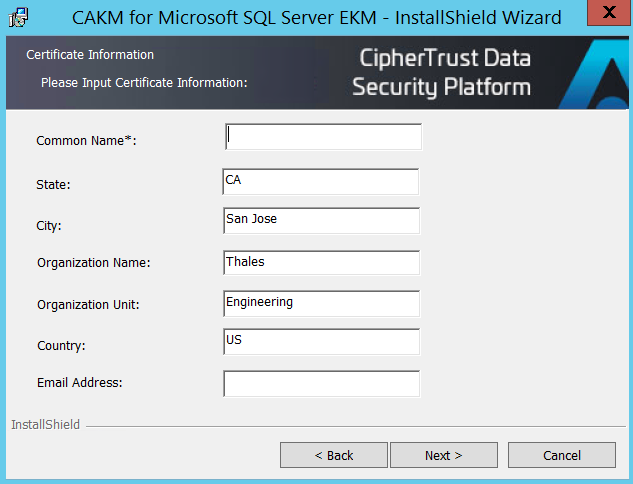Viewport: 633px width, 484px height.
Task: Click the Organization Unit field showing Engineering
Action: (x=321, y=303)
